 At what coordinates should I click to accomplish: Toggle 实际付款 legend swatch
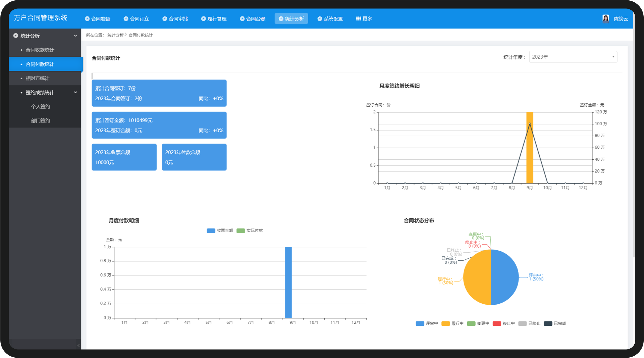tap(240, 231)
